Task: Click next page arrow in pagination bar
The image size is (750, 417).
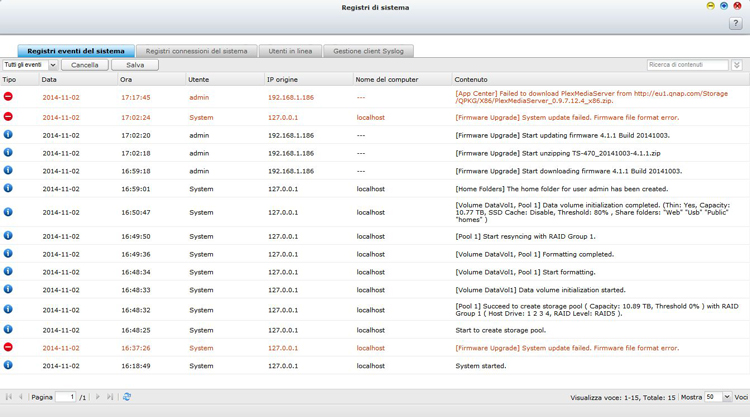Action: pos(97,397)
